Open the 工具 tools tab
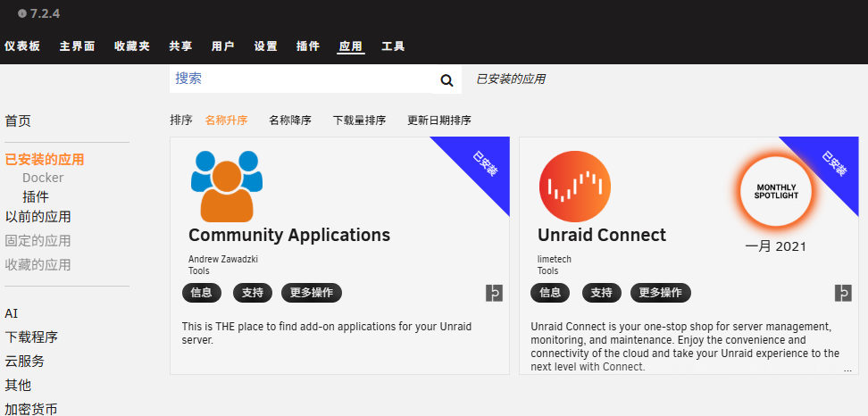This screenshot has width=868, height=416. [x=393, y=46]
